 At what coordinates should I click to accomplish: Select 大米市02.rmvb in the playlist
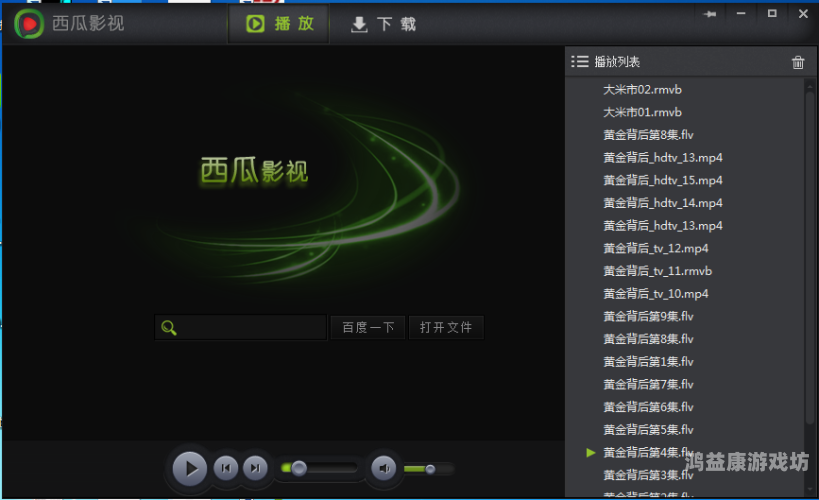coord(642,90)
